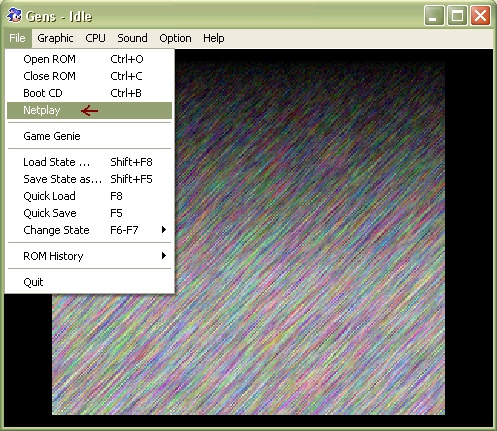
Task: Open the Graphic menu
Action: 55,38
